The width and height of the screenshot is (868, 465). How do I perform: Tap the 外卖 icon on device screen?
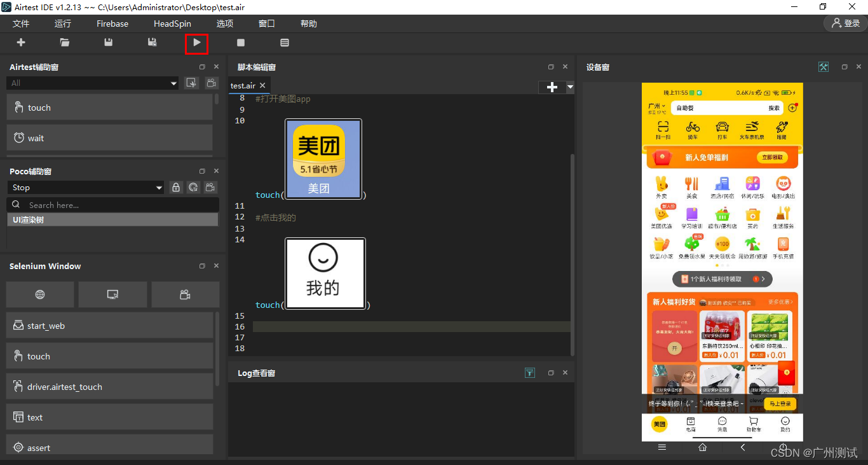coord(661,187)
